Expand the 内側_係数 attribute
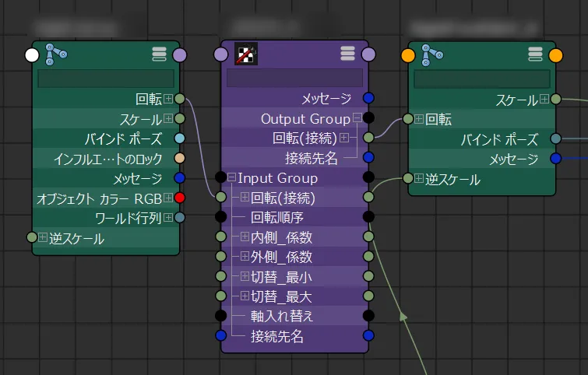Image resolution: width=588 pixels, height=375 pixels. click(245, 237)
